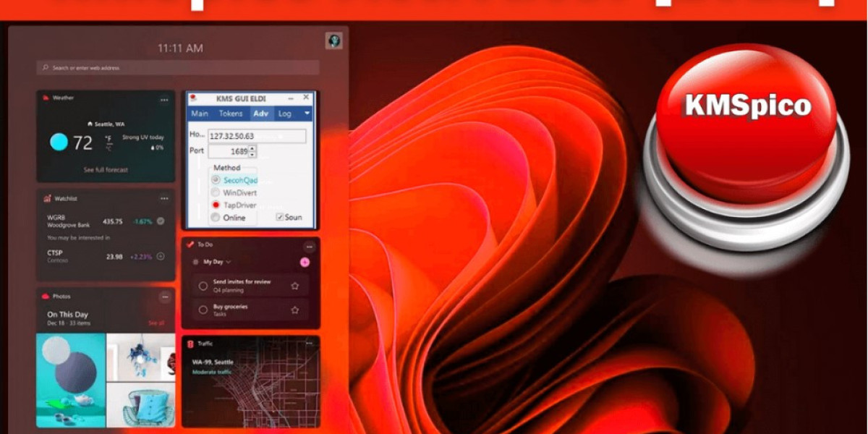Click the 11:11 AM time display
The height and width of the screenshot is (434, 868).
(180, 48)
